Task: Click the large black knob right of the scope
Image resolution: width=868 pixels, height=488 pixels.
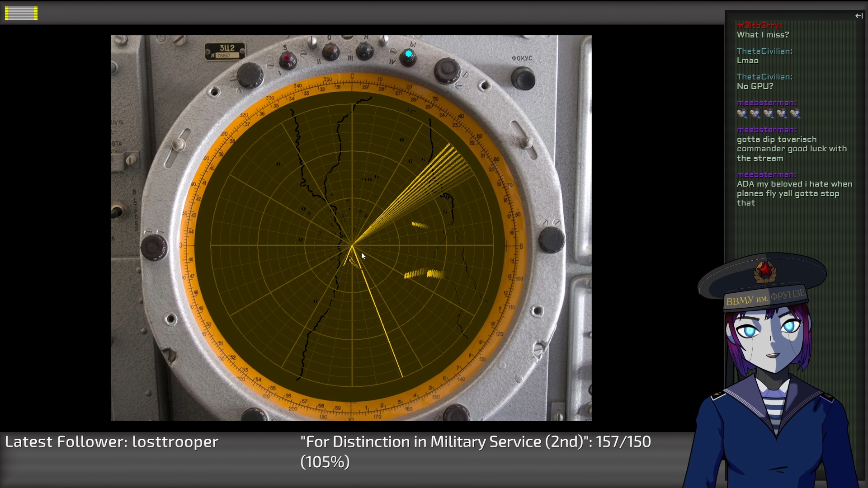Action: 551,239
